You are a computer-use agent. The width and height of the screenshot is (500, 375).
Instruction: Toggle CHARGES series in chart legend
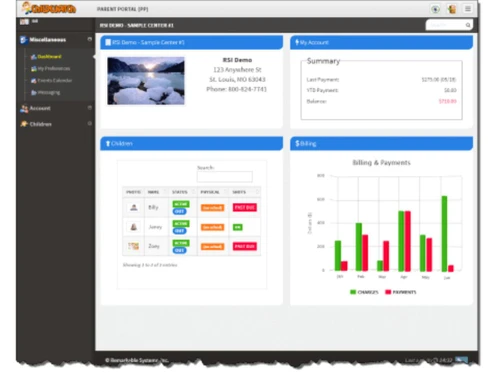click(364, 292)
